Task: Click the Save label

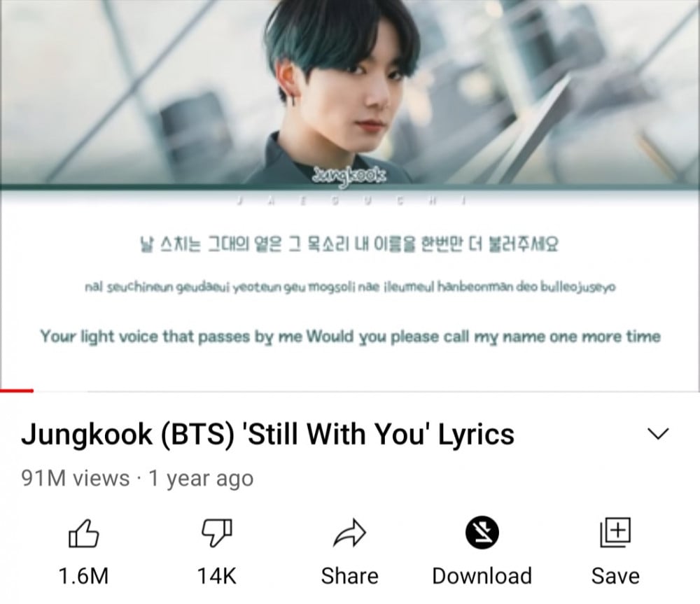Action: (x=615, y=576)
